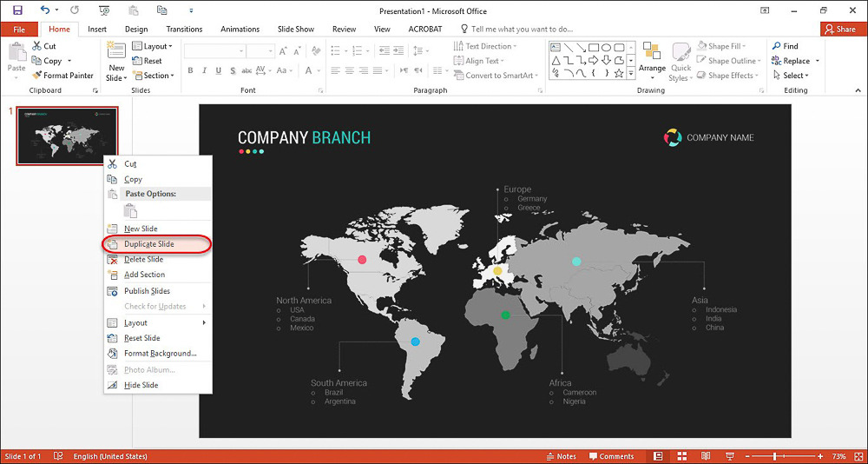Open the font size combo box

(x=260, y=51)
